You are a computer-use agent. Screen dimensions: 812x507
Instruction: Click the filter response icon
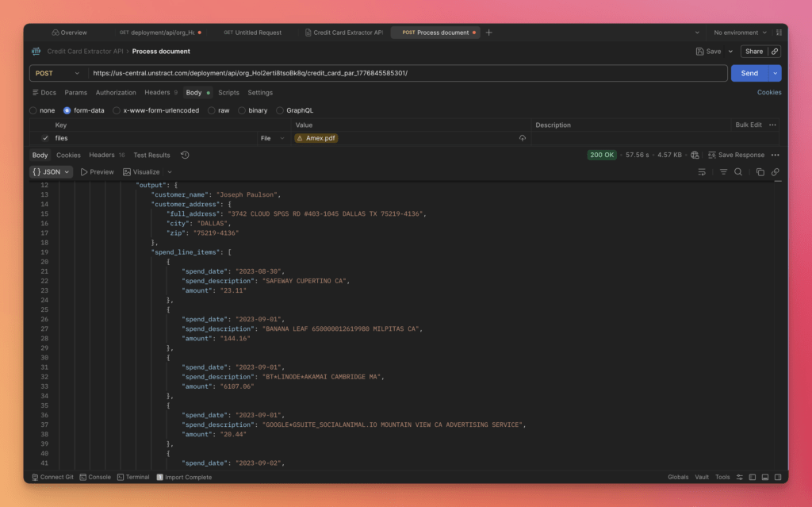tap(723, 172)
